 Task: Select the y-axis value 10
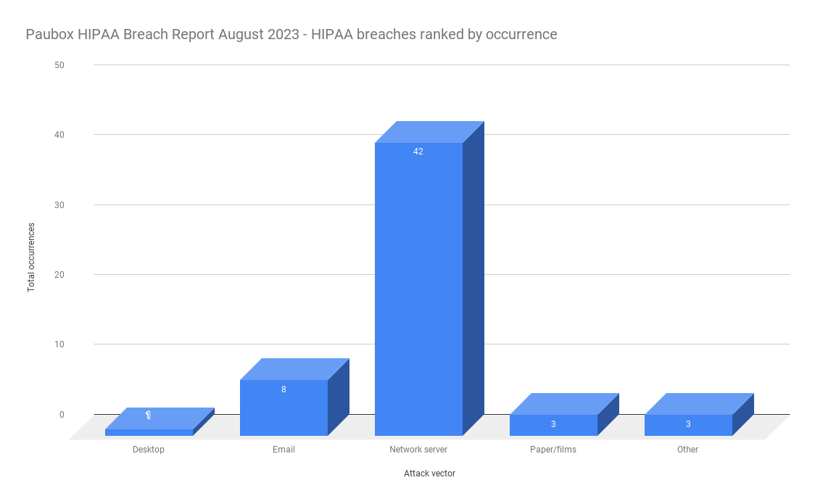[59, 344]
